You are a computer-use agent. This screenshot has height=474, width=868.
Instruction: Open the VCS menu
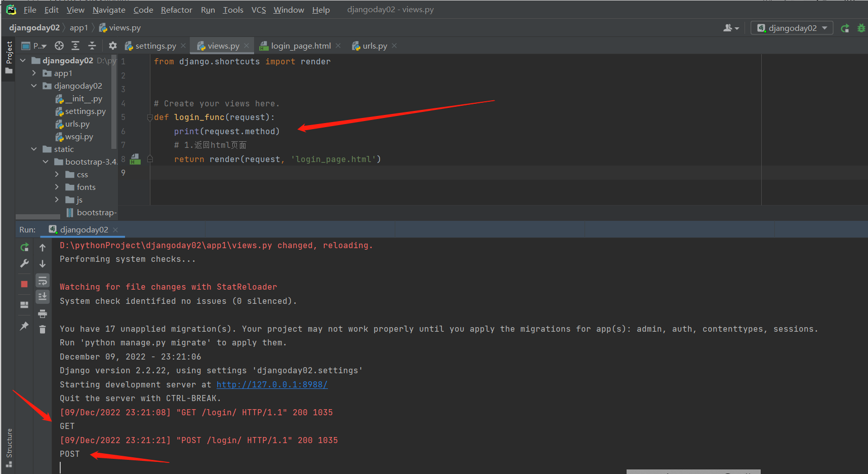coord(259,10)
